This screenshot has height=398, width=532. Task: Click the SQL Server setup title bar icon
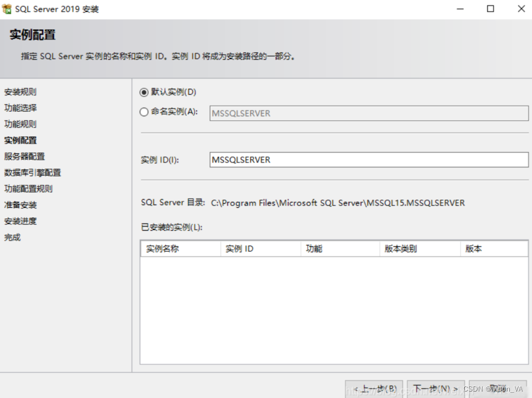pos(7,9)
